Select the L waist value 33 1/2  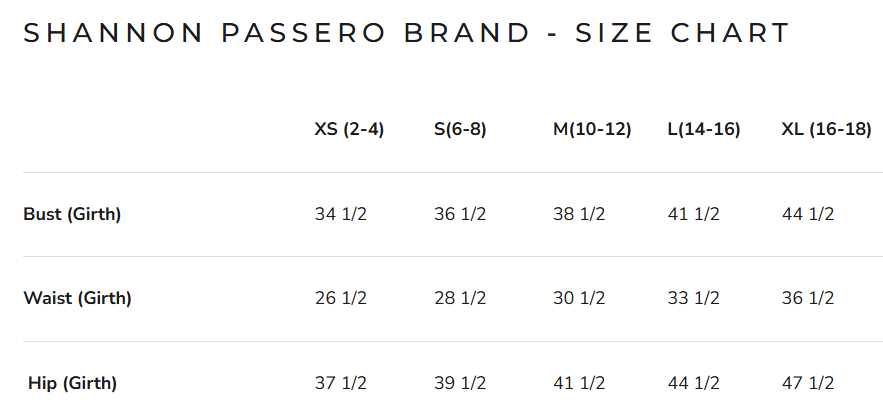[x=693, y=298]
